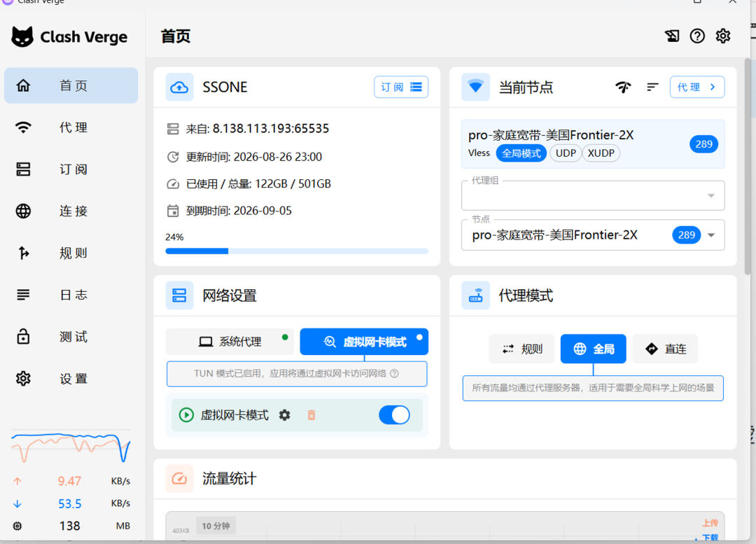Open the 连接 connections page in sidebar

[x=71, y=211]
